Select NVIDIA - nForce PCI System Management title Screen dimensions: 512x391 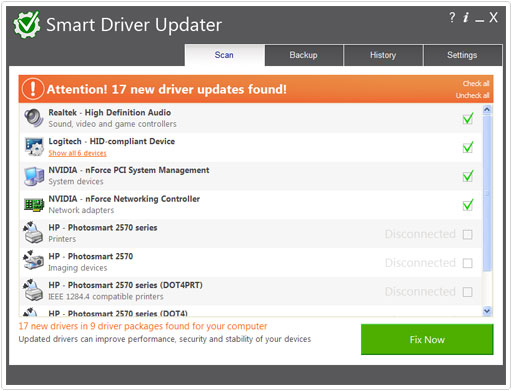(129, 170)
